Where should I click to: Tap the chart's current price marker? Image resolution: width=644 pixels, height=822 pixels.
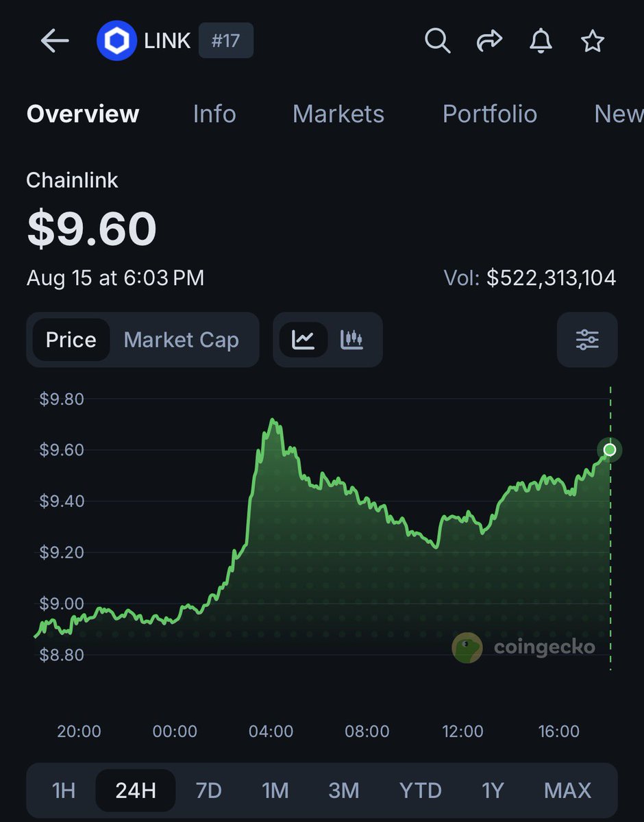pos(610,450)
